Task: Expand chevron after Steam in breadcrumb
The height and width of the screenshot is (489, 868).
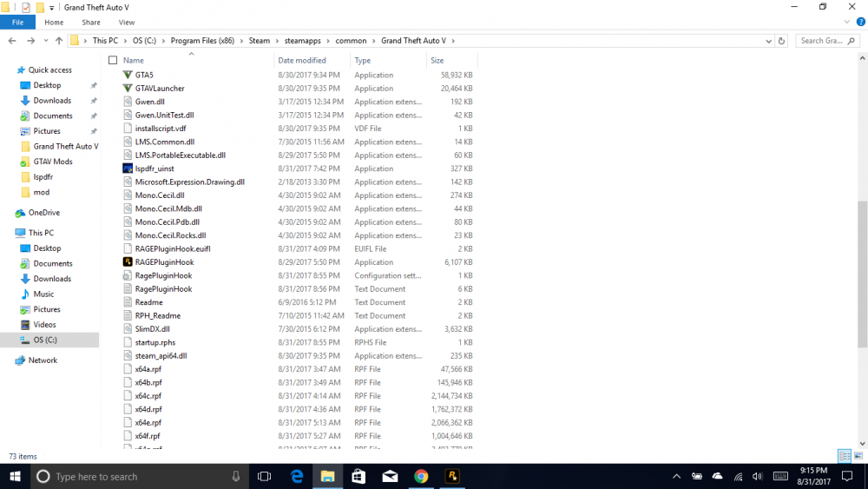Action: [278, 41]
